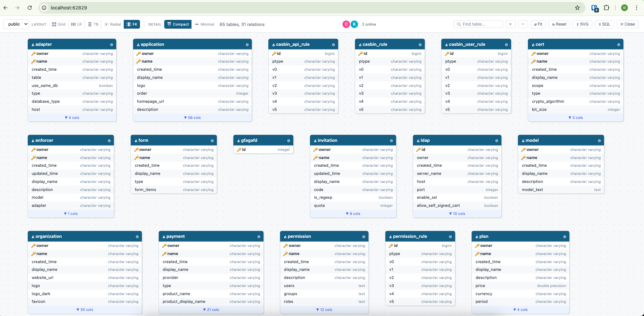Viewport: 644px width, 316px height.
Task: Click the gear icon on the cert table
Action: [x=618, y=44]
